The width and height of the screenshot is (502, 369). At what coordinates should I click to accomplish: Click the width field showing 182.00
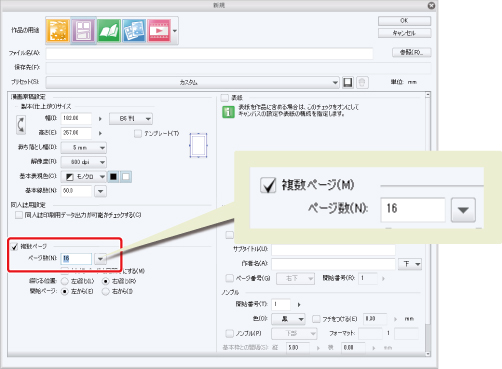(76, 118)
